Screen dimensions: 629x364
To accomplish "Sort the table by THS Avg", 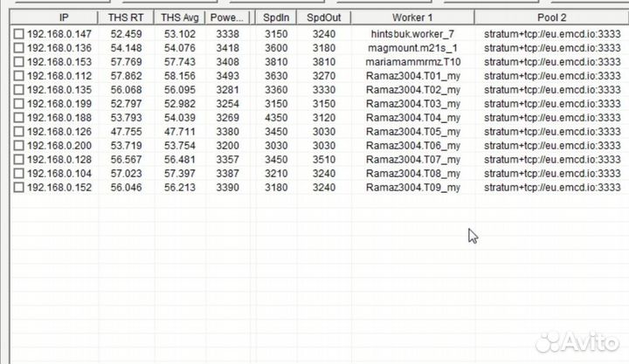I will click(181, 17).
